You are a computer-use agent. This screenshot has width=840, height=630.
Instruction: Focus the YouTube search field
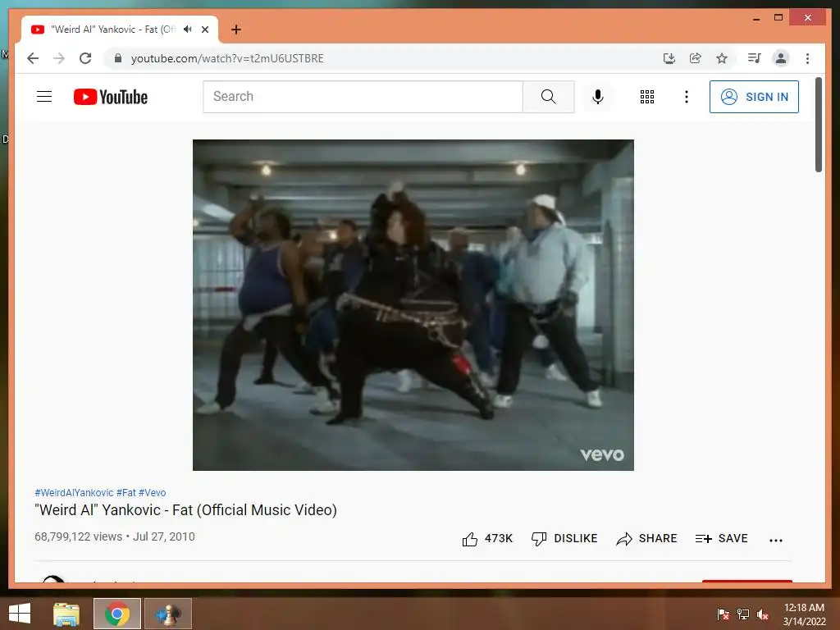click(x=363, y=97)
